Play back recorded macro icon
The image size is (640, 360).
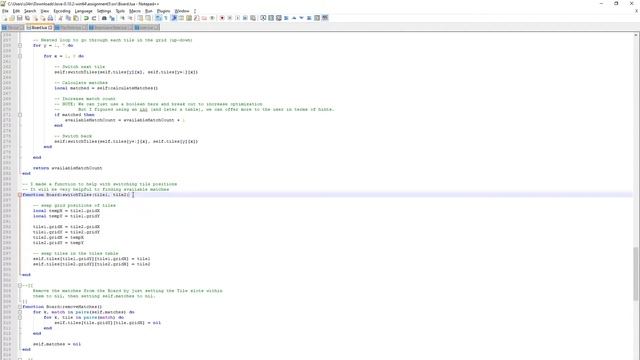(x=237, y=18)
